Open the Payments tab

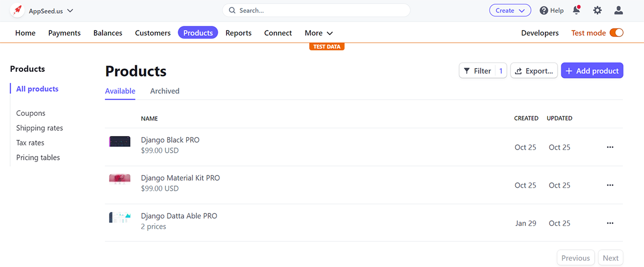(x=64, y=33)
